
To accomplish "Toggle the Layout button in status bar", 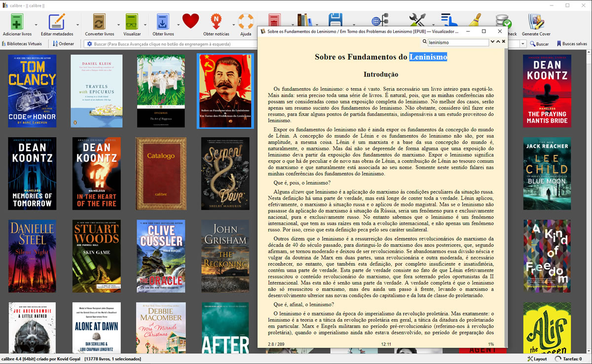I will pyautogui.click(x=537, y=359).
